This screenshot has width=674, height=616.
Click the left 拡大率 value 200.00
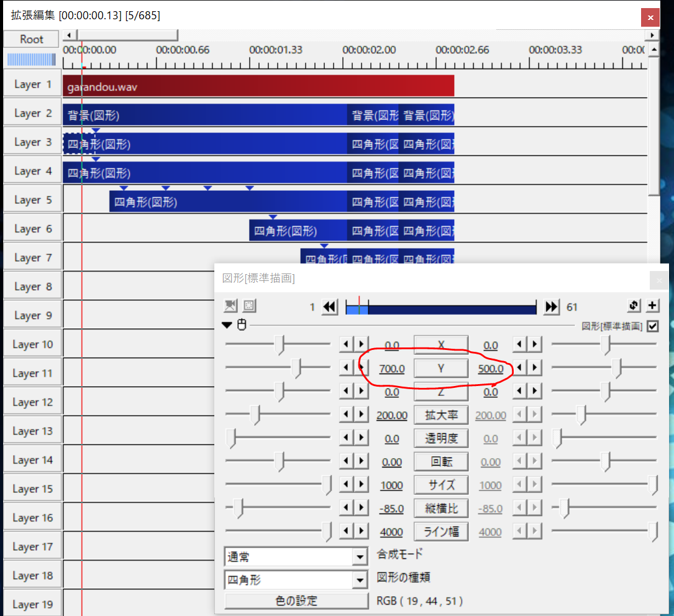pos(391,416)
